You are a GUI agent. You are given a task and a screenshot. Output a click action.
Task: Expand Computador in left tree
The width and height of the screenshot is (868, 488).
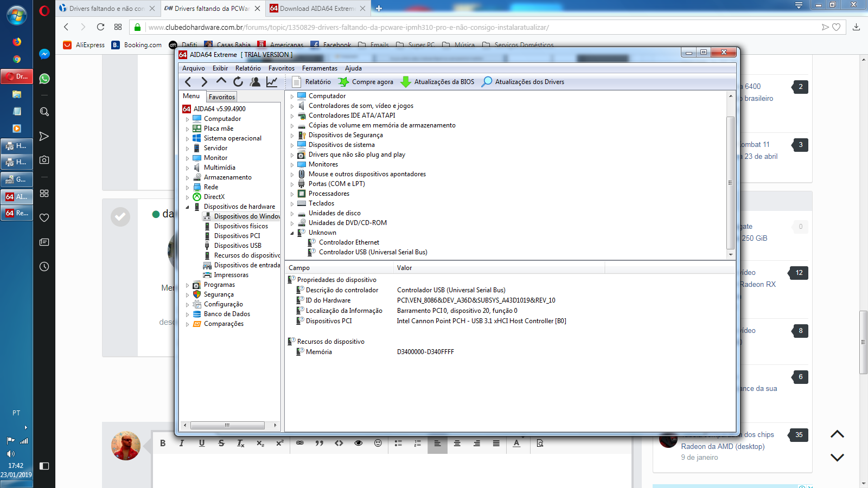(188, 119)
